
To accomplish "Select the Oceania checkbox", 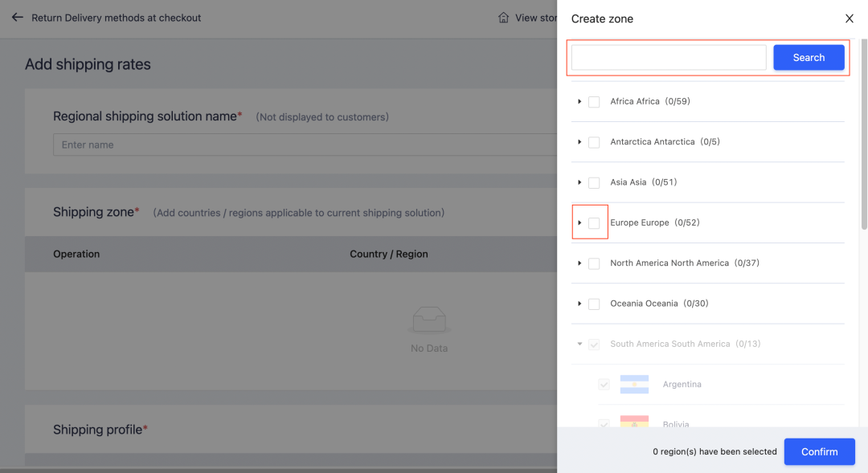I will click(x=594, y=304).
